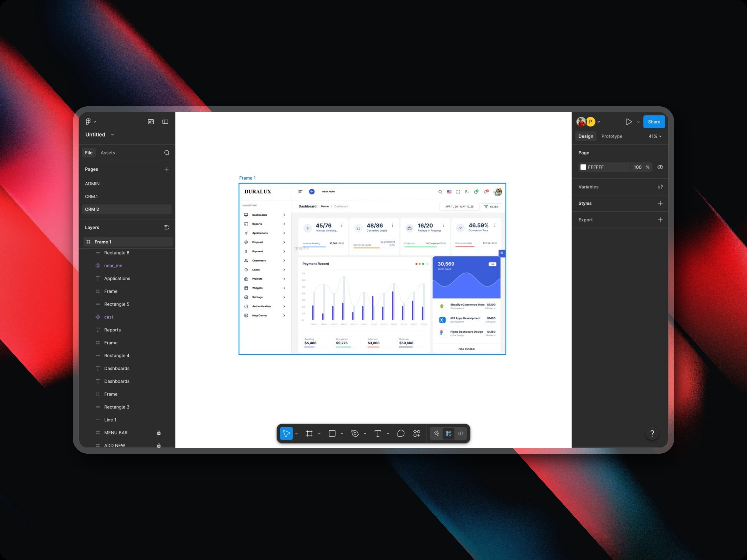Open the Variables settings icon
The height and width of the screenshot is (560, 747).
[x=660, y=187]
